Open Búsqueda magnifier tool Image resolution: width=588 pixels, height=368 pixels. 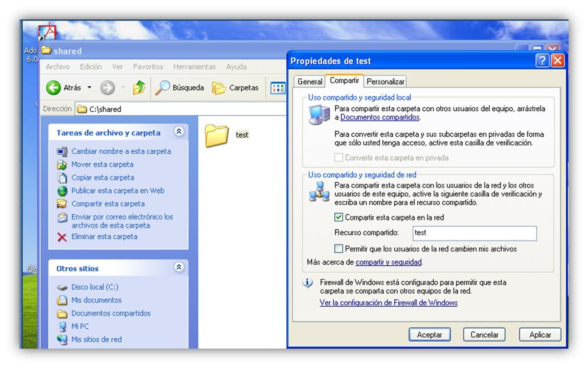click(x=163, y=88)
